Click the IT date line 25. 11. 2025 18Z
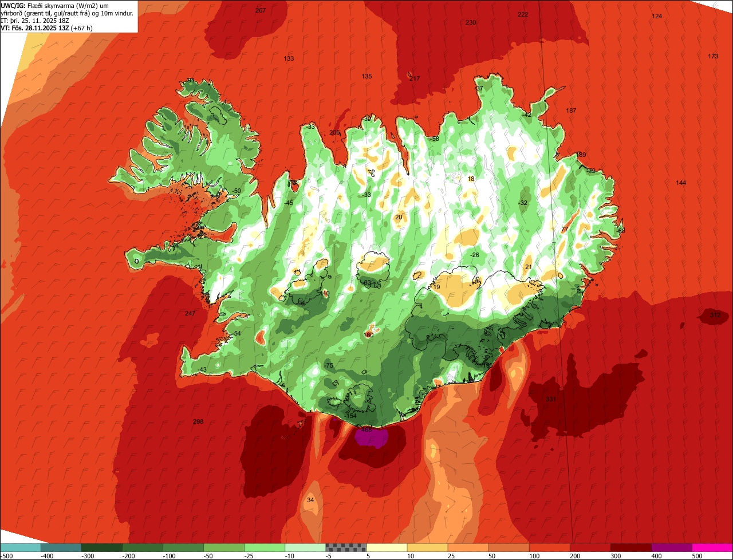The image size is (733, 560). (x=36, y=21)
